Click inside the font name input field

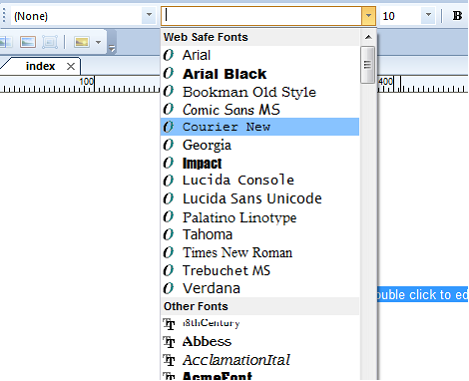(262, 16)
